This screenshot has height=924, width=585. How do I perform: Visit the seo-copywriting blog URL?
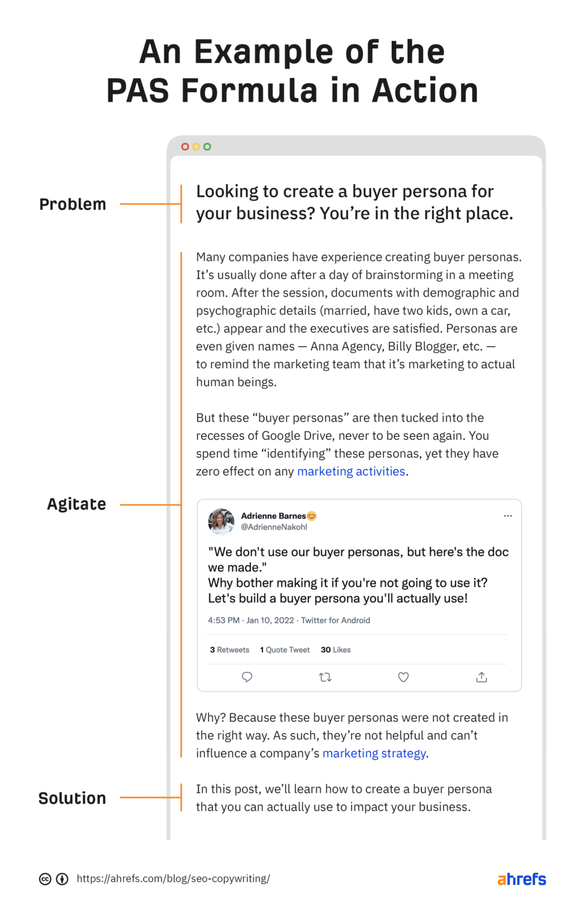pos(173,878)
